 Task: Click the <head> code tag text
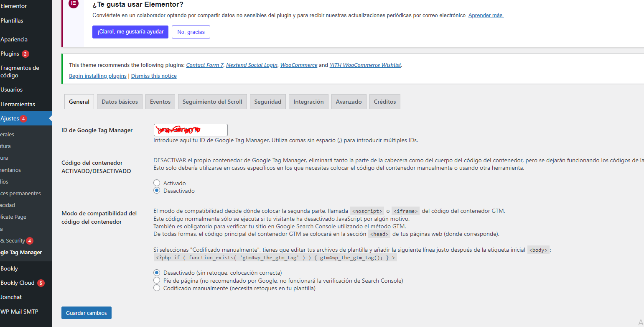coord(379,234)
